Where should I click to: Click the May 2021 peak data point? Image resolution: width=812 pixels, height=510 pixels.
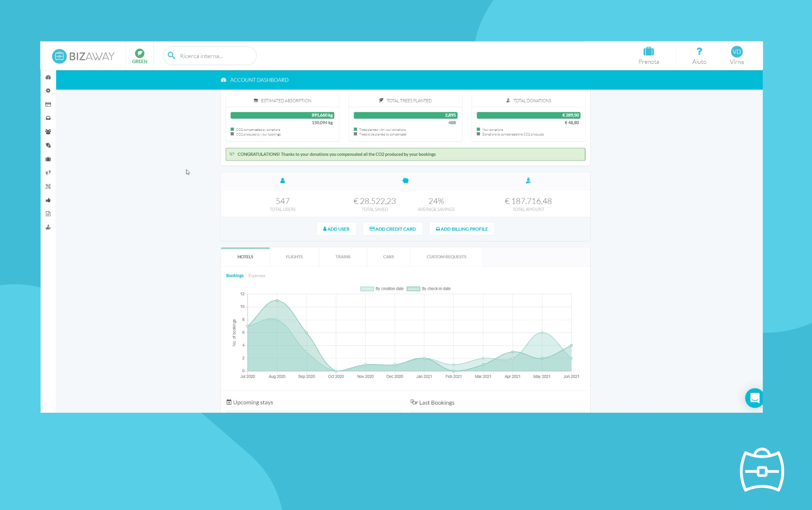542,332
